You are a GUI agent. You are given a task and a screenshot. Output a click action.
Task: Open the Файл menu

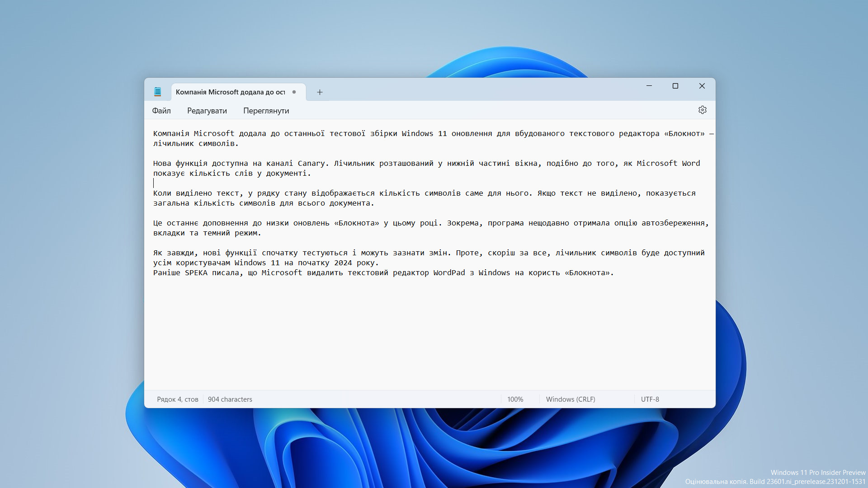161,111
